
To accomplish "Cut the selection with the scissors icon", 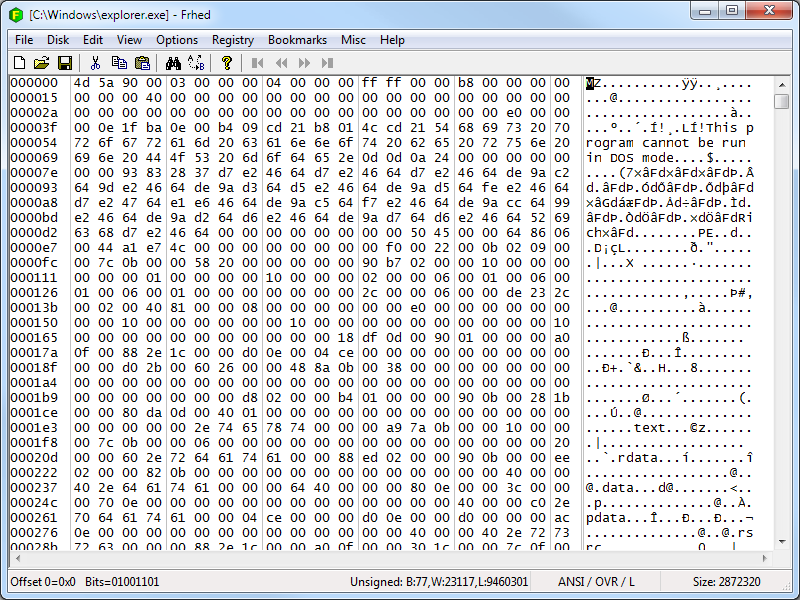I will [x=96, y=63].
